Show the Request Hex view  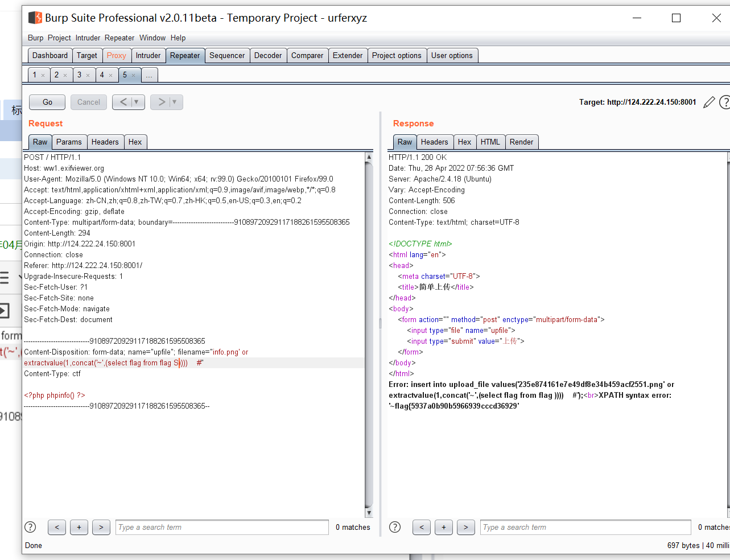click(135, 142)
